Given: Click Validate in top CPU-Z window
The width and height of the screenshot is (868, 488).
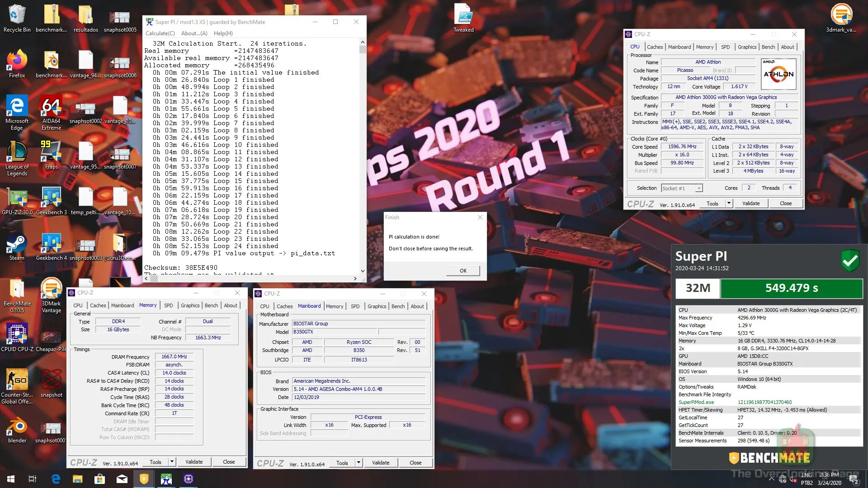Looking at the screenshot, I should 750,203.
